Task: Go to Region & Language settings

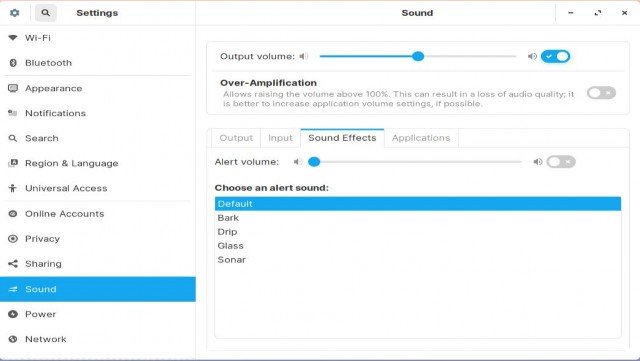Action: 98,163
